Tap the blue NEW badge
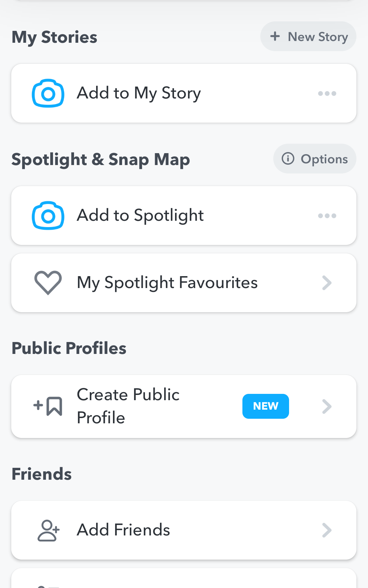368x588 pixels. tap(266, 406)
